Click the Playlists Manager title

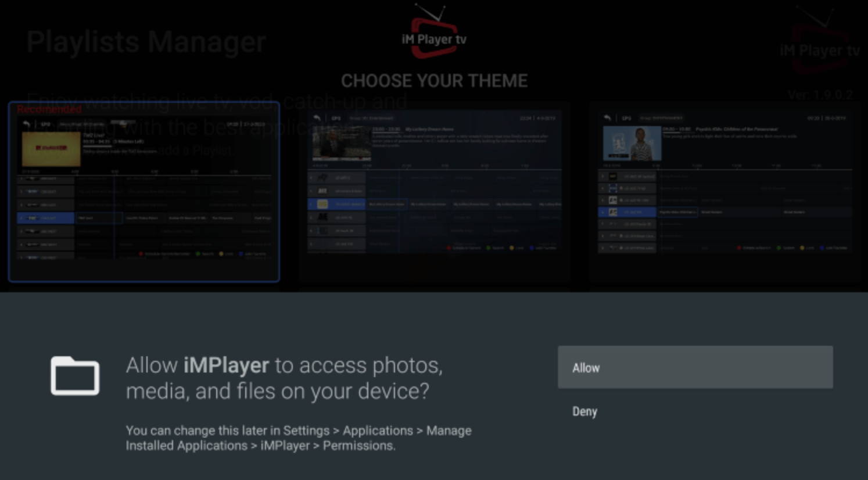(146, 42)
